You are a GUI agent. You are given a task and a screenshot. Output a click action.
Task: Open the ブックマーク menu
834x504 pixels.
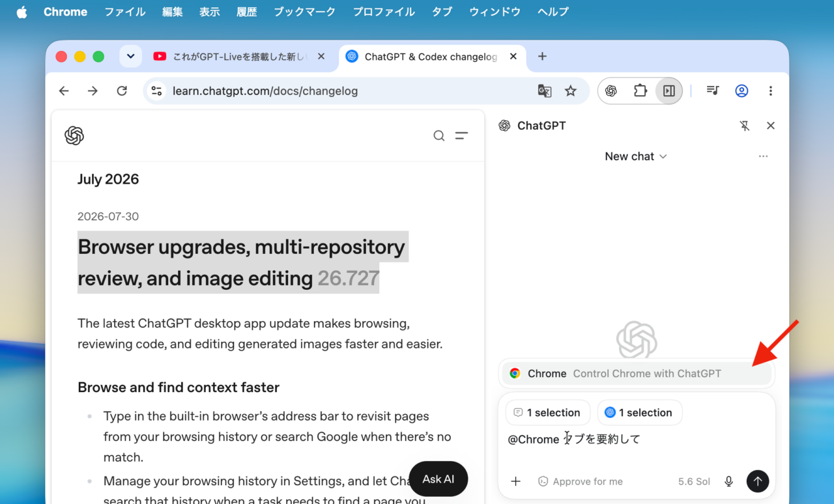tap(304, 12)
